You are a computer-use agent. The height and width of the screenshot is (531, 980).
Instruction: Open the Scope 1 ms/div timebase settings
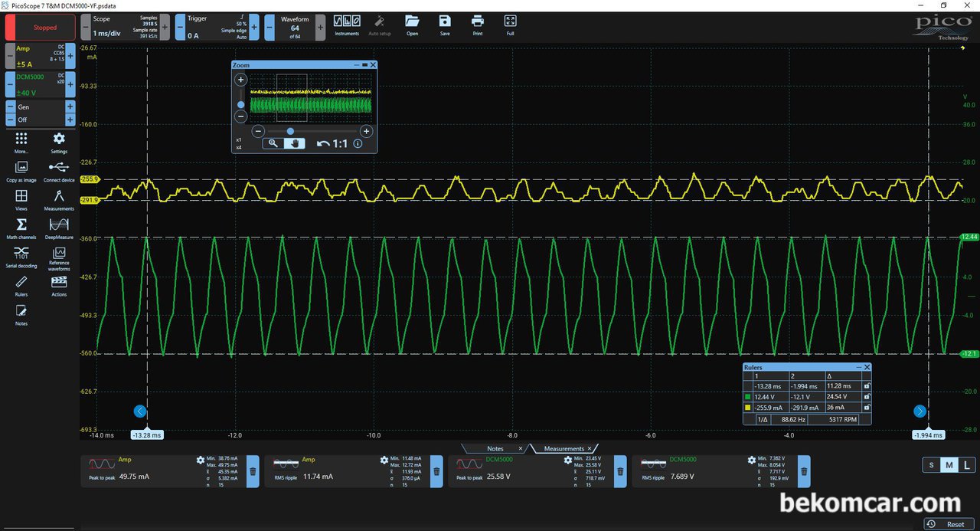click(x=125, y=27)
